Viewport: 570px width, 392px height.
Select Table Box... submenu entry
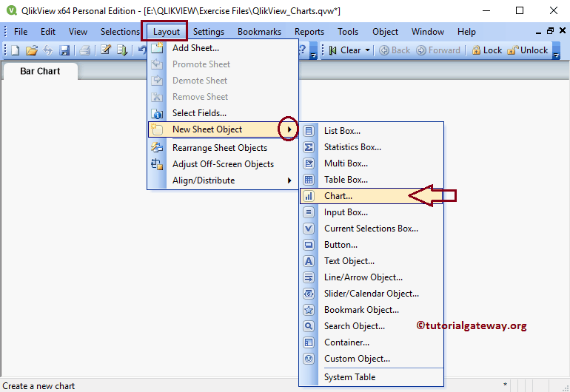click(x=371, y=180)
